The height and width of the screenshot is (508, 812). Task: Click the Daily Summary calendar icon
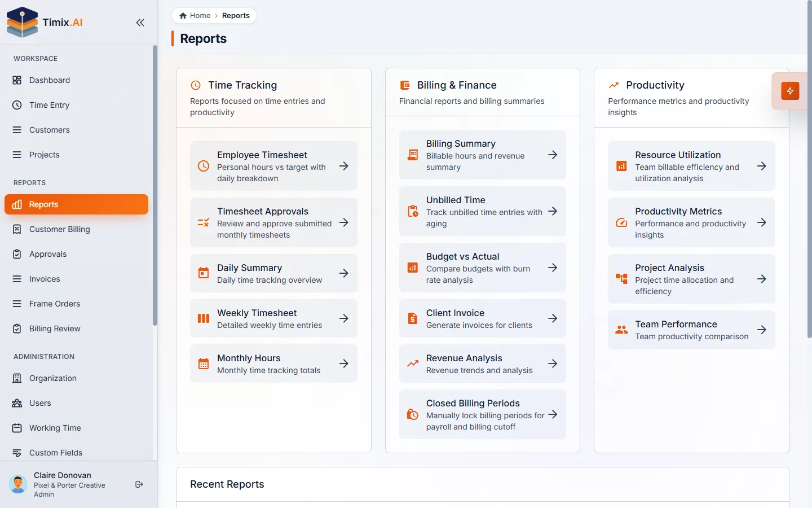click(x=204, y=273)
